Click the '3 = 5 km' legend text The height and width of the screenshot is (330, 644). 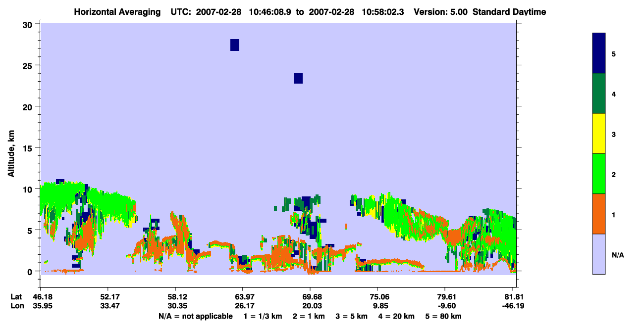352,316
